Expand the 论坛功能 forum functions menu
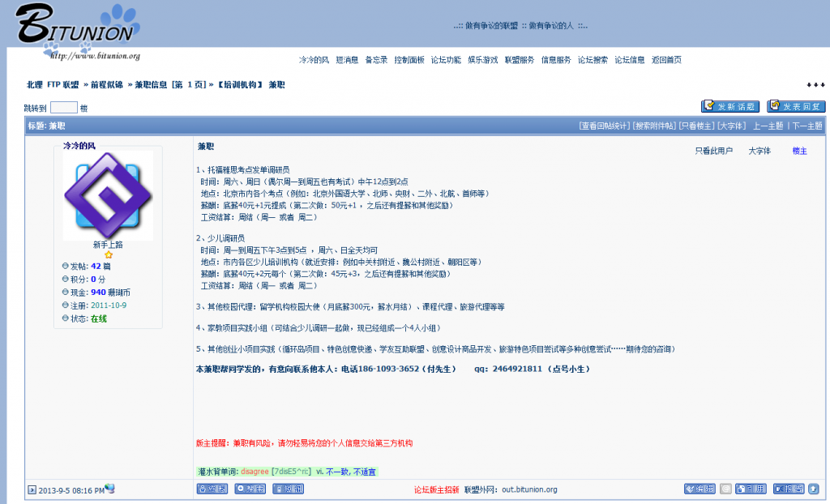The width and height of the screenshot is (830, 504). pos(446,60)
